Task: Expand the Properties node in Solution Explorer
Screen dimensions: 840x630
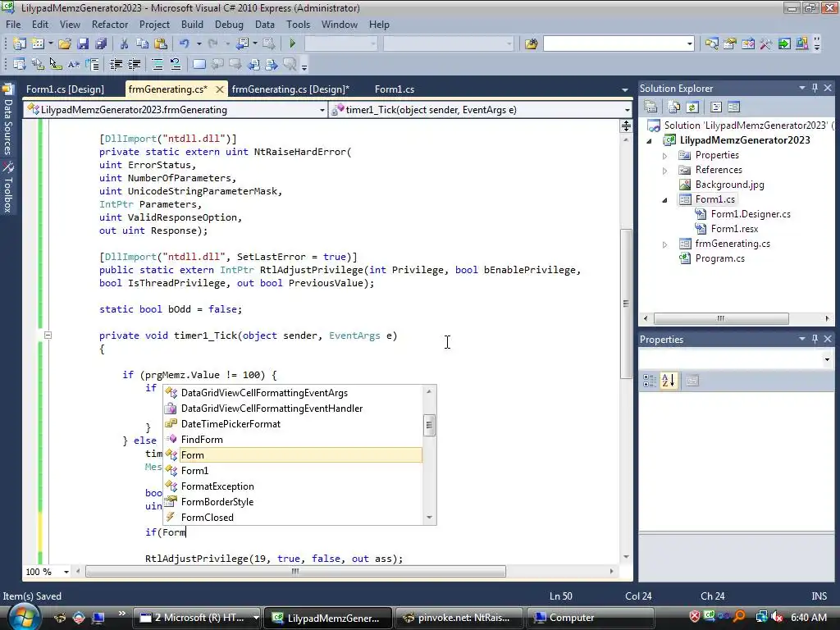Action: pyautogui.click(x=664, y=156)
